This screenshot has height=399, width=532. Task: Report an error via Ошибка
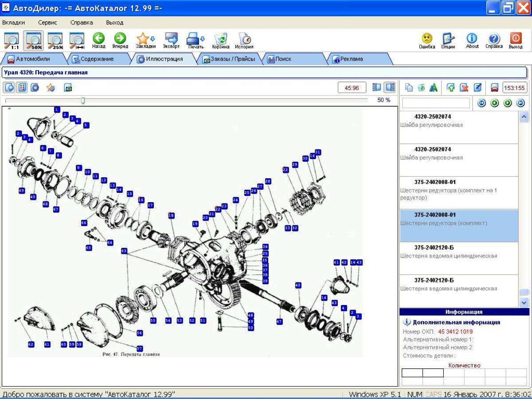427,40
